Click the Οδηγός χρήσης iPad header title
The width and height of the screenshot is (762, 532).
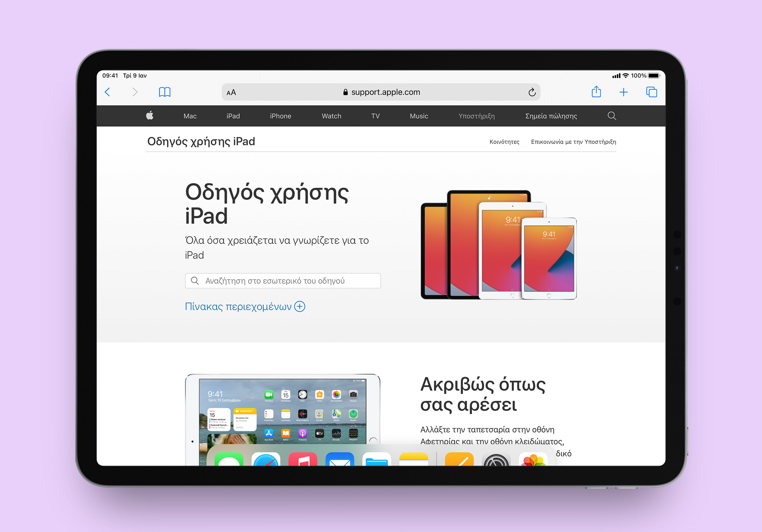pos(201,142)
